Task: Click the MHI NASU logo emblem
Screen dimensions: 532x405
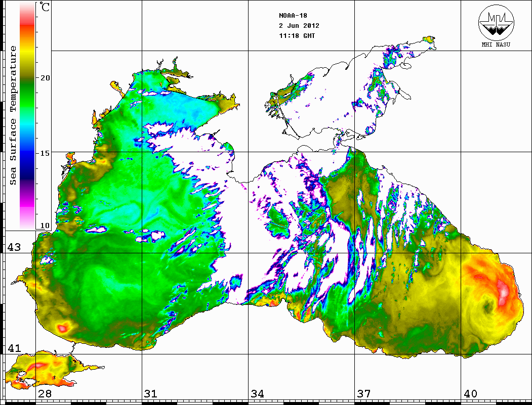Action: [496, 22]
